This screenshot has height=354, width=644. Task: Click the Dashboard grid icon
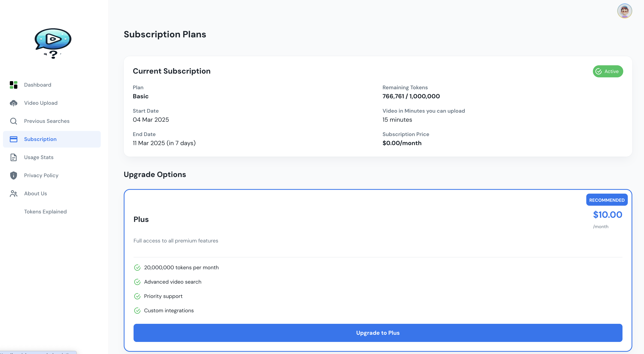coord(14,85)
